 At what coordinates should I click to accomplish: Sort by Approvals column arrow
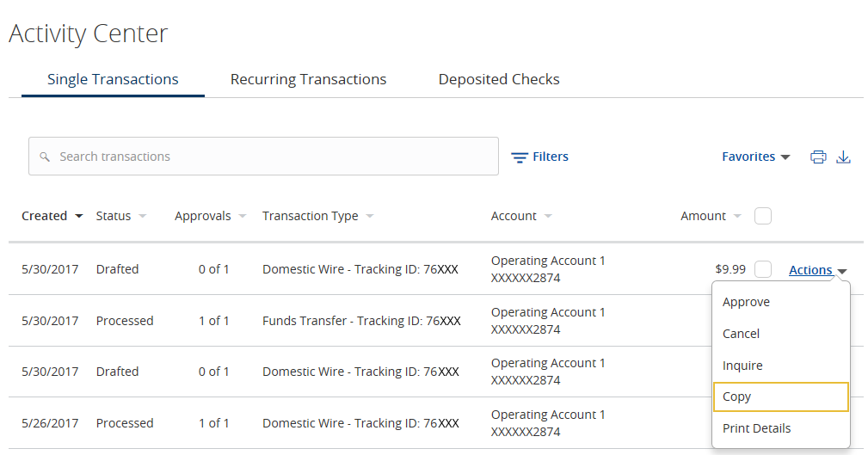tap(243, 216)
